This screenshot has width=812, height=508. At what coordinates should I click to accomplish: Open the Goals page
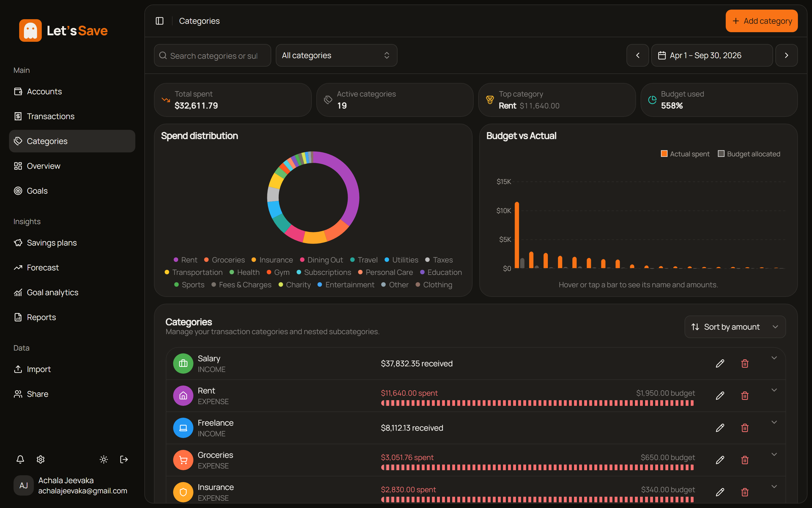tap(72, 191)
